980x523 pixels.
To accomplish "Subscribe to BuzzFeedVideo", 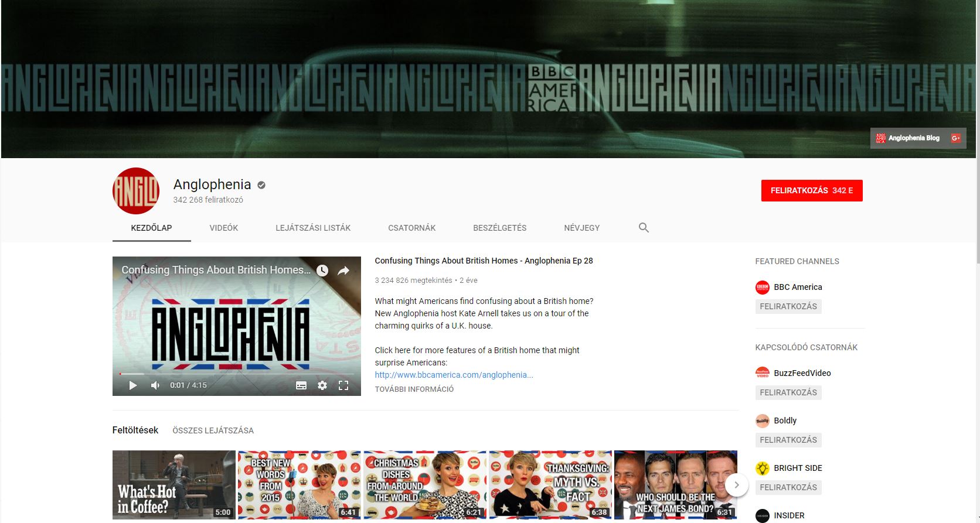I will [x=788, y=392].
